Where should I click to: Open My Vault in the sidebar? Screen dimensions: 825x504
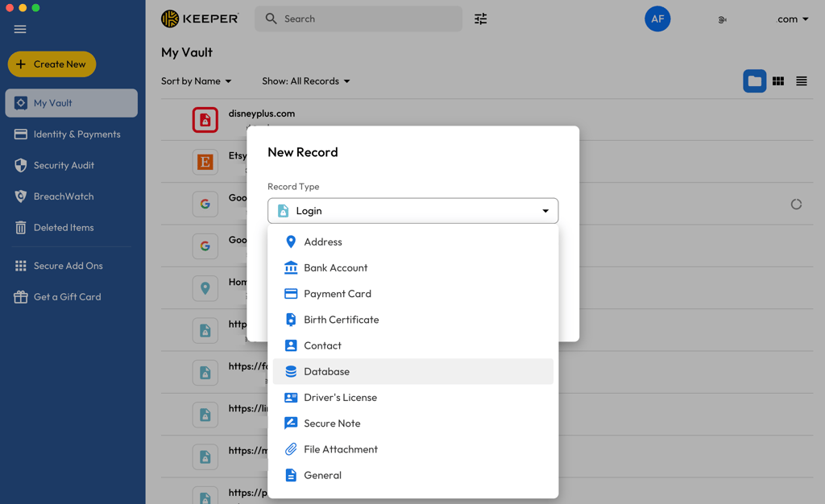pyautogui.click(x=72, y=103)
